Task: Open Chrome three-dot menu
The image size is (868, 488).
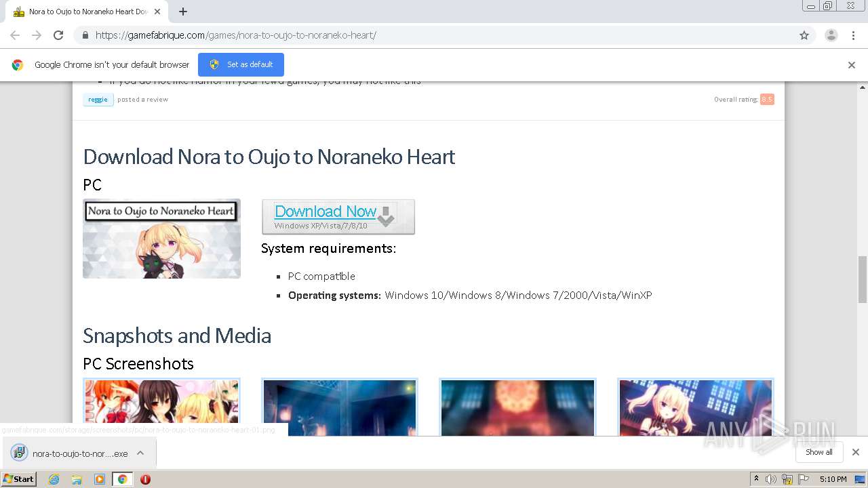Action: 854,35
